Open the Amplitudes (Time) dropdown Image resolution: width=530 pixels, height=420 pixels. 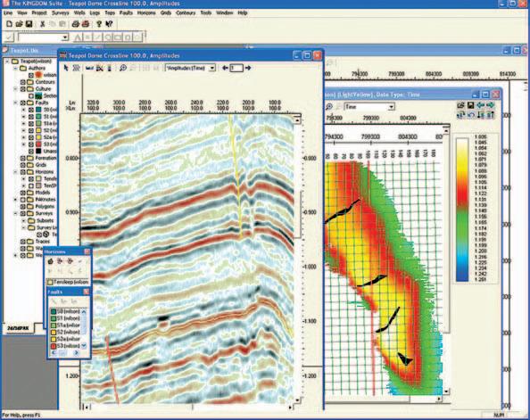coord(212,68)
